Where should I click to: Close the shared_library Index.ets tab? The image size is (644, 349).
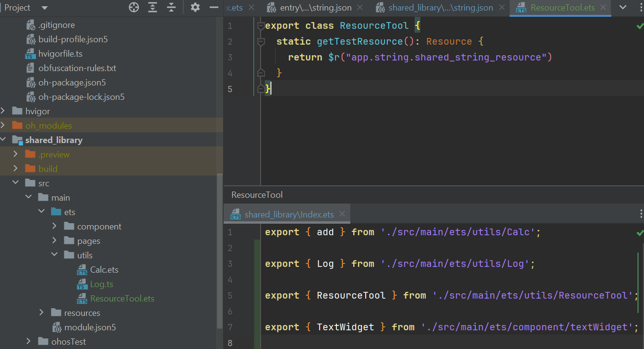click(343, 214)
